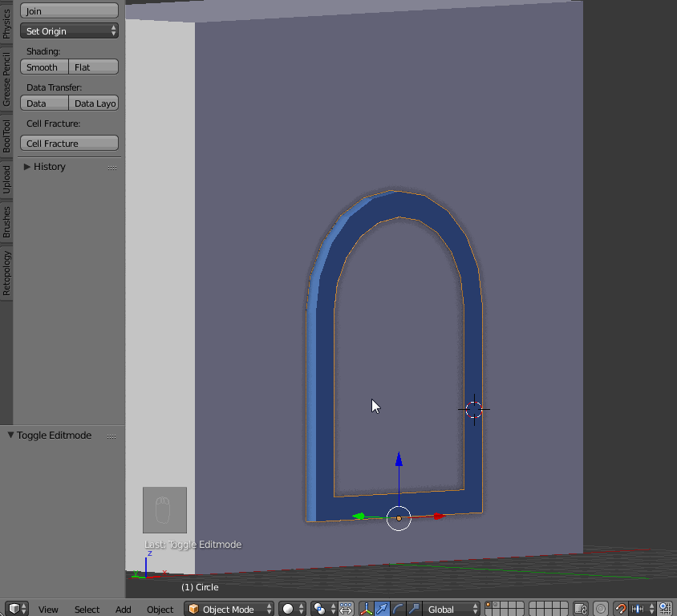Click the Data Layout button
The width and height of the screenshot is (677, 616).
94,103
